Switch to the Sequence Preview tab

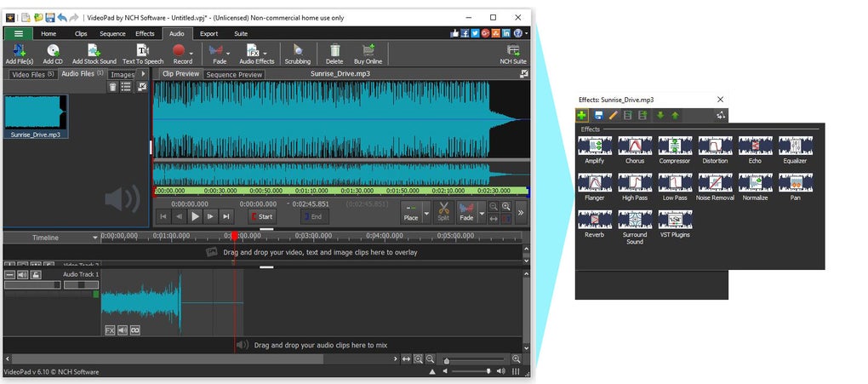[x=234, y=74]
